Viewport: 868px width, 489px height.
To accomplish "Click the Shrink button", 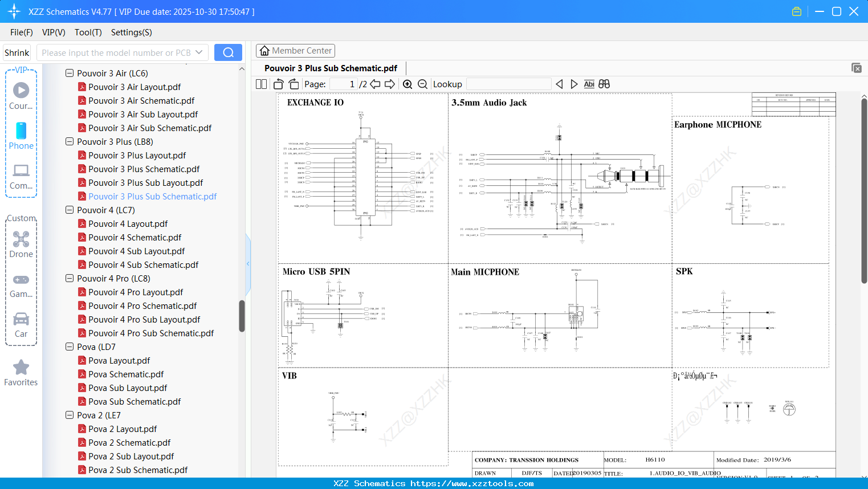I will [x=17, y=52].
